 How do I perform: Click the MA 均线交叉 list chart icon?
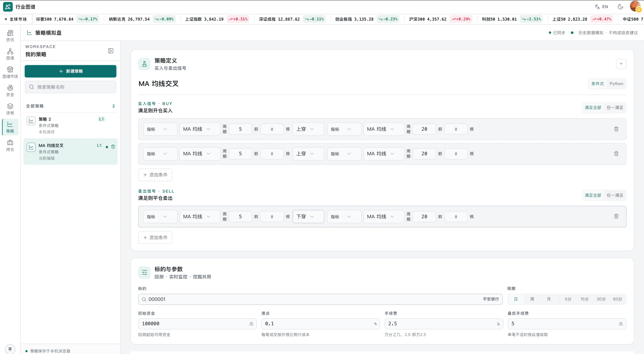point(31,147)
